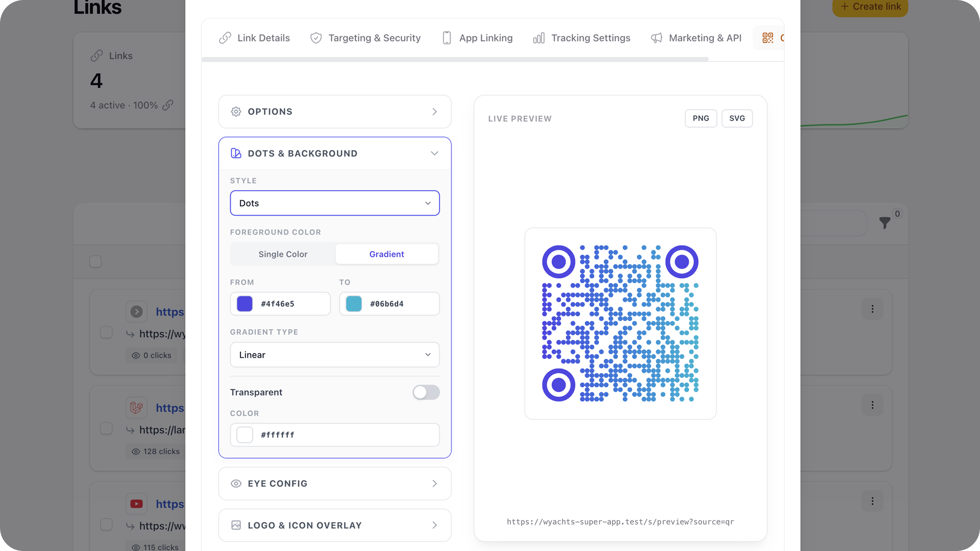980x551 pixels.
Task: Click the Links card chain icon
Action: [x=97, y=56]
